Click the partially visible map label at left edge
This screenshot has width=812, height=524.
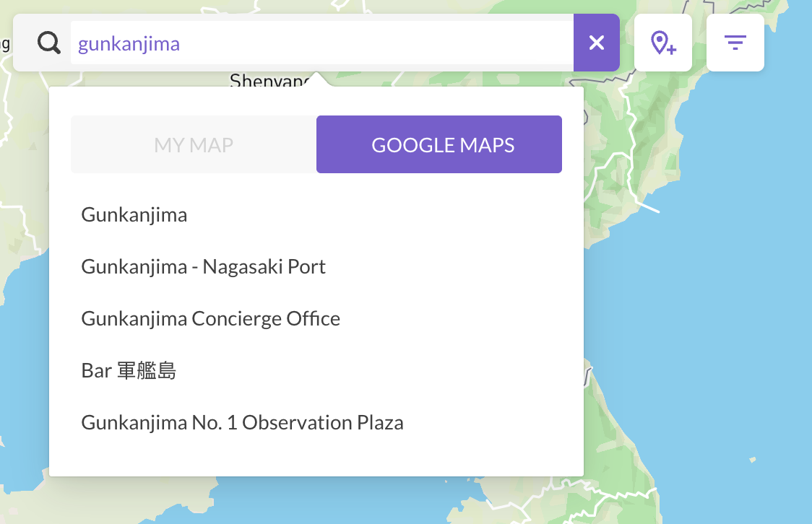point(5,43)
